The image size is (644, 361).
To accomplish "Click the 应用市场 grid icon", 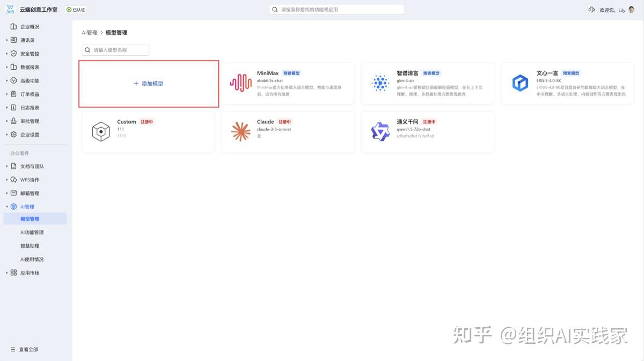I will (14, 272).
